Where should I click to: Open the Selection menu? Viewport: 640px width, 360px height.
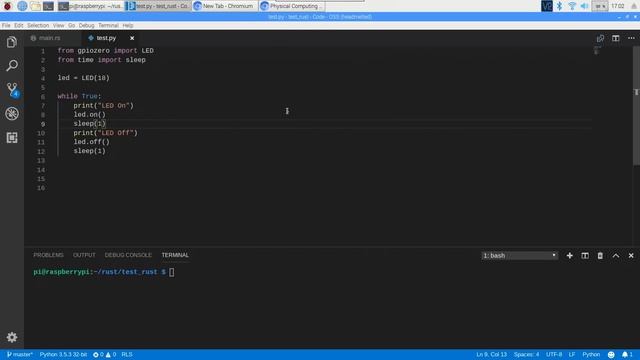pyautogui.click(x=38, y=25)
